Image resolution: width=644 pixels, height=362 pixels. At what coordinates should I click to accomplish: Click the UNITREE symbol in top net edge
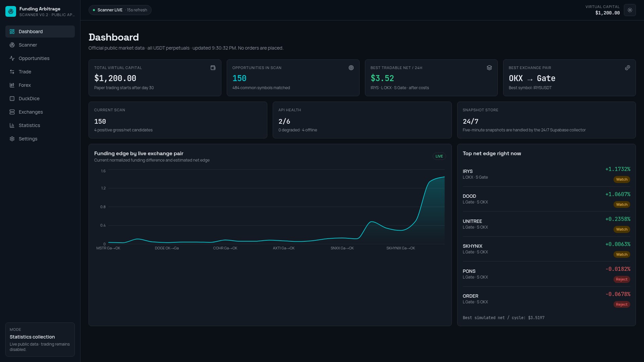pos(472,221)
